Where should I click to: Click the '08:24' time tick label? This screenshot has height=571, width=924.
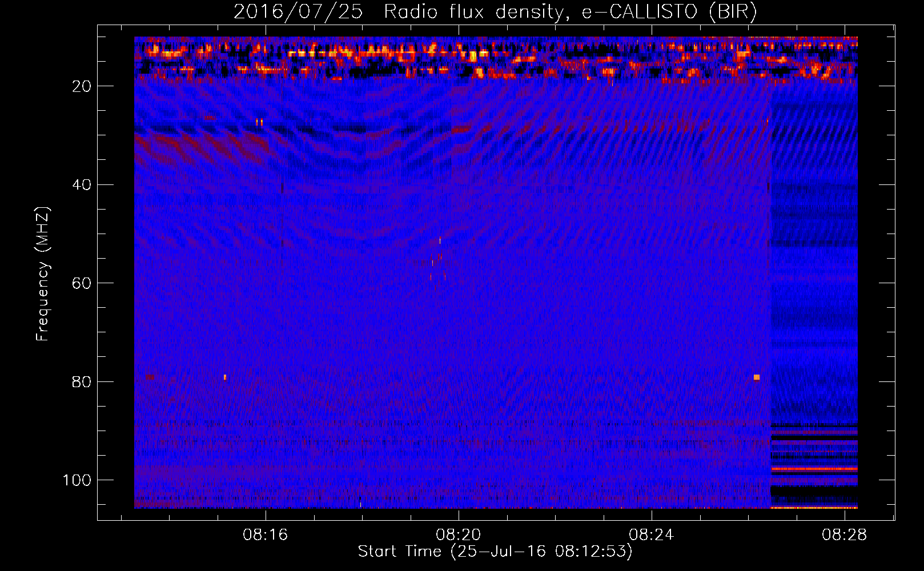(652, 535)
